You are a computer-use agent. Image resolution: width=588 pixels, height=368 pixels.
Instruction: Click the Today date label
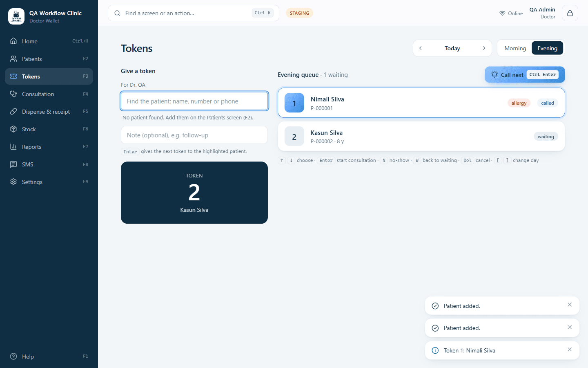(452, 48)
